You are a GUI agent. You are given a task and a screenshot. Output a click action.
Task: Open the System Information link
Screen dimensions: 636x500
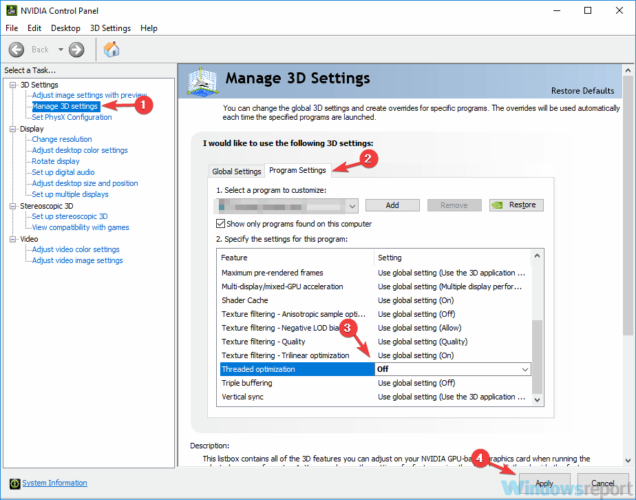(55, 483)
